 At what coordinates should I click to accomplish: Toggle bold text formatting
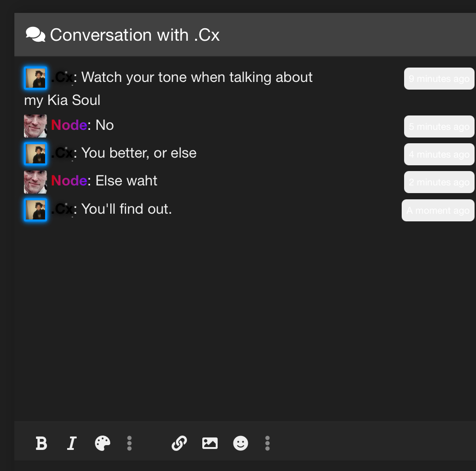point(42,444)
